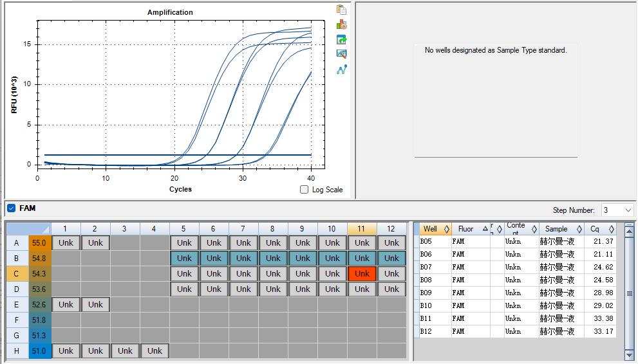Click the B10 row sample name
638x364 pixels.
tap(557, 306)
